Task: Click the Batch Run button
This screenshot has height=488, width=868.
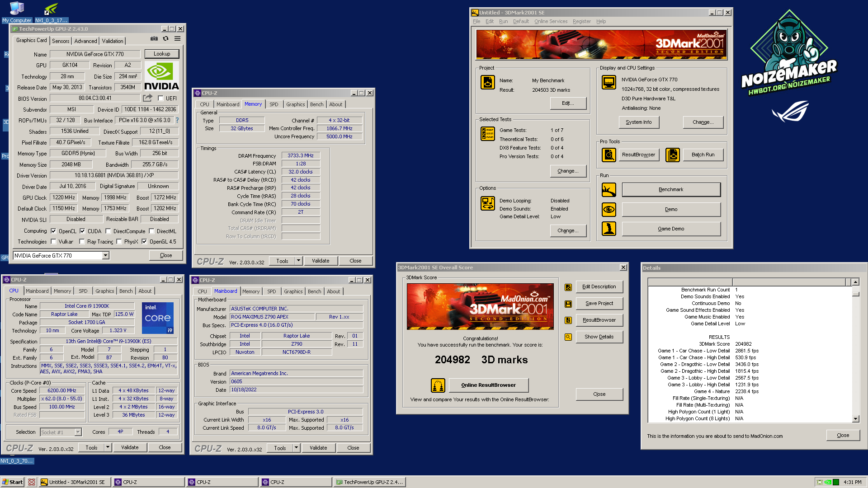Action: 703,155
